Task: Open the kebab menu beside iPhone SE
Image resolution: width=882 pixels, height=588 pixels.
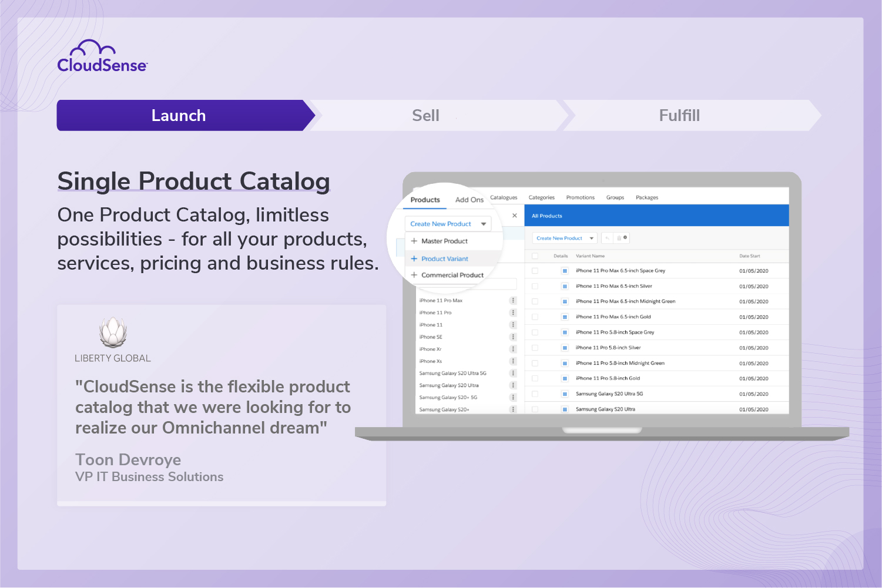Action: [x=512, y=337]
